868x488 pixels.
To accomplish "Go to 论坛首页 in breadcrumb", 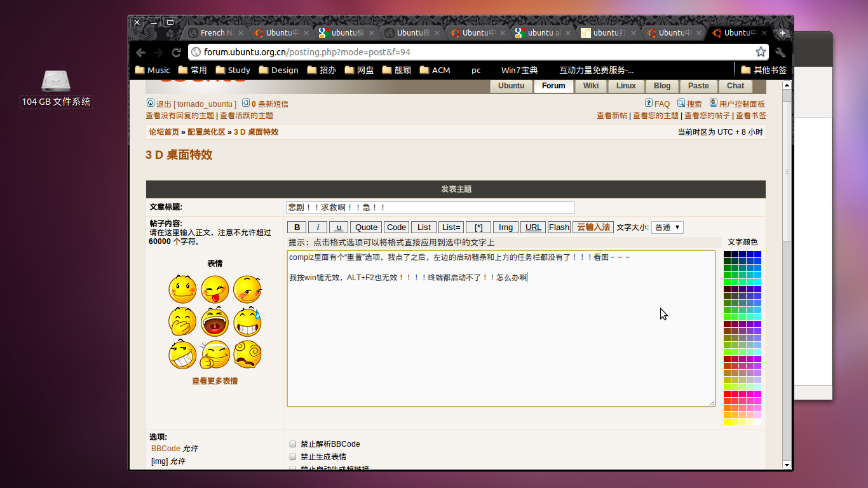I will [164, 132].
